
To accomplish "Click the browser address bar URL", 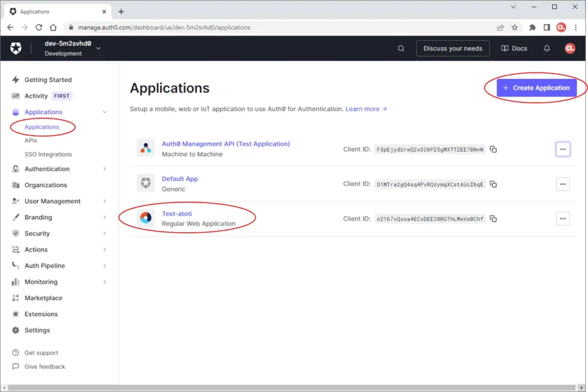I will 164,28.
